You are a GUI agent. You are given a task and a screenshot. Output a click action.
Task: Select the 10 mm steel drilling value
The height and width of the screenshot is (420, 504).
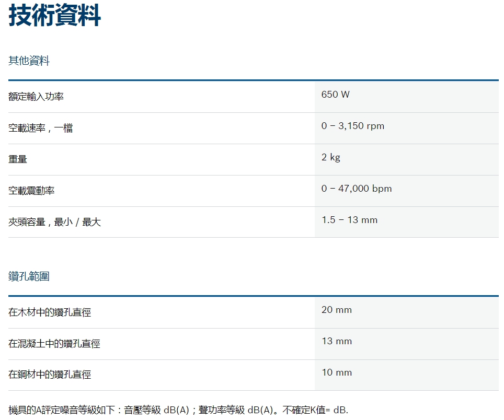(337, 372)
